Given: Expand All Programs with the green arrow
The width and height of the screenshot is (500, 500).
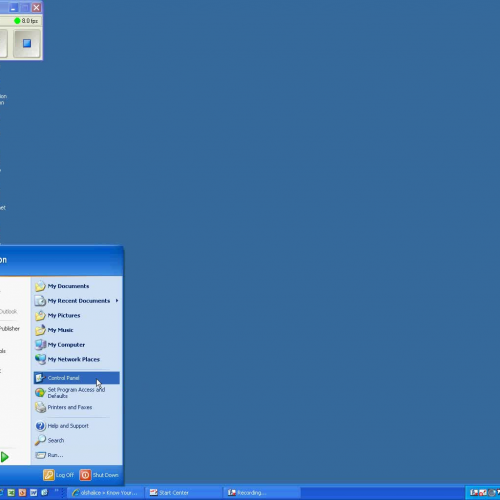Looking at the screenshot, I should 5,457.
